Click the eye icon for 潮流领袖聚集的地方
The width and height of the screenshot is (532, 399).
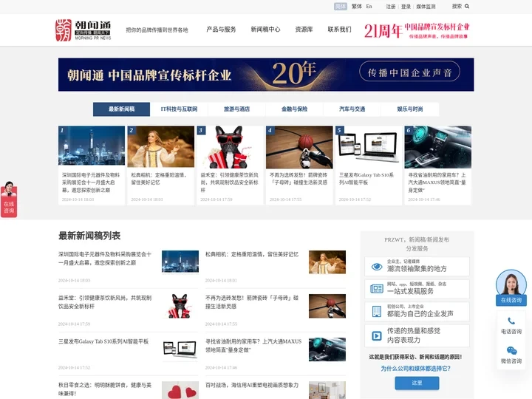[x=377, y=267]
